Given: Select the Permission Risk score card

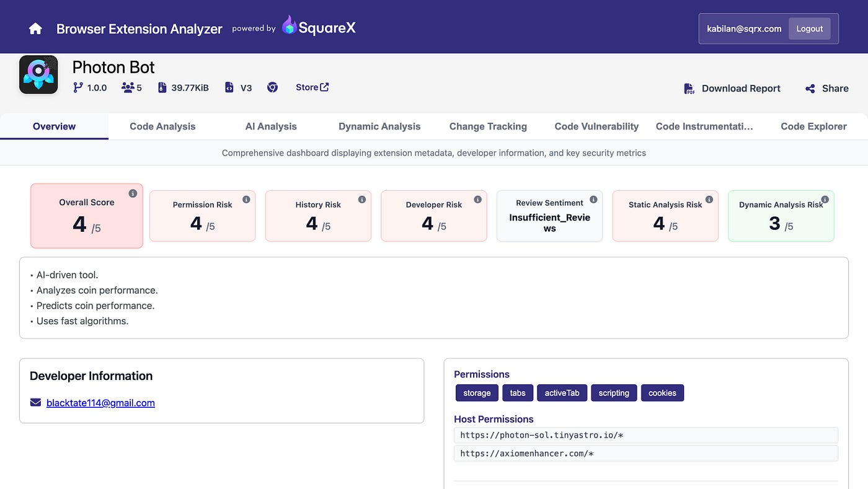Looking at the screenshot, I should click(x=203, y=216).
